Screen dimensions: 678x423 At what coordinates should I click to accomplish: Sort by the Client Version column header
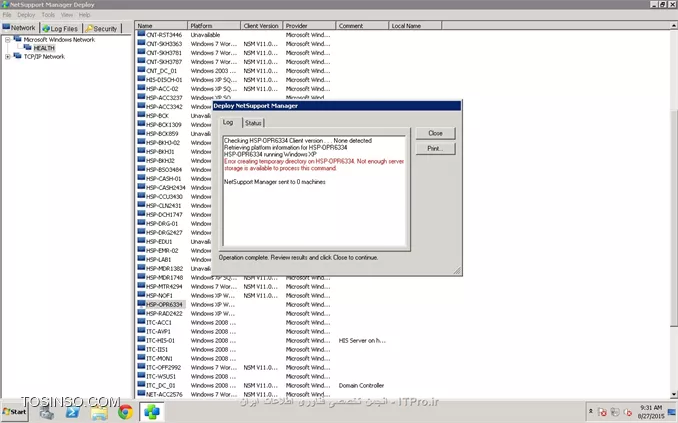point(261,26)
